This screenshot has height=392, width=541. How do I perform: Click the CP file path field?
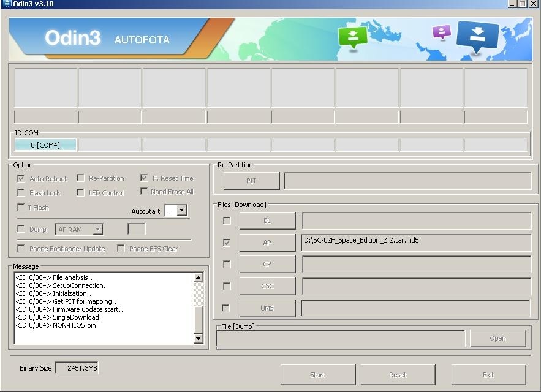pyautogui.click(x=417, y=264)
